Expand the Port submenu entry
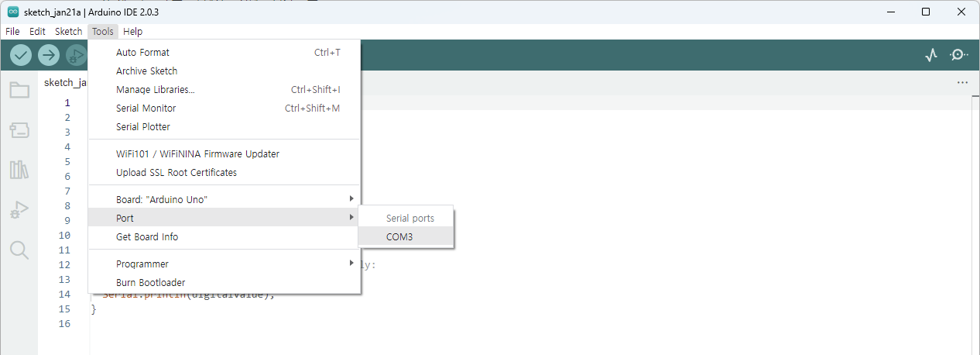 (224, 219)
